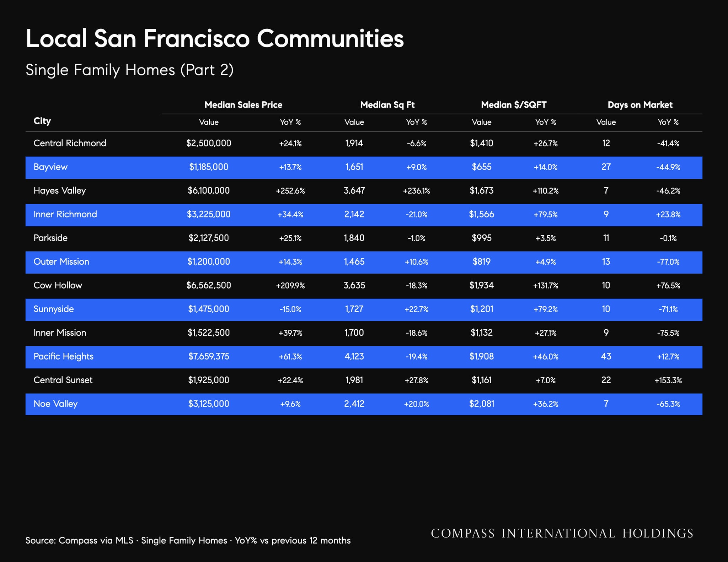The image size is (728, 562).
Task: Click the '$1,522,500' Inner Mission price
Action: point(209,333)
